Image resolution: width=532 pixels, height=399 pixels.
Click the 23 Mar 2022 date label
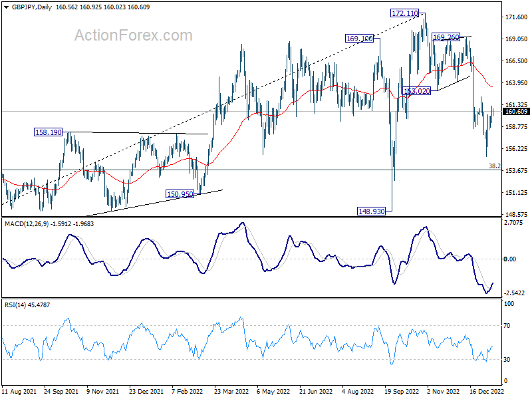(x=231, y=392)
